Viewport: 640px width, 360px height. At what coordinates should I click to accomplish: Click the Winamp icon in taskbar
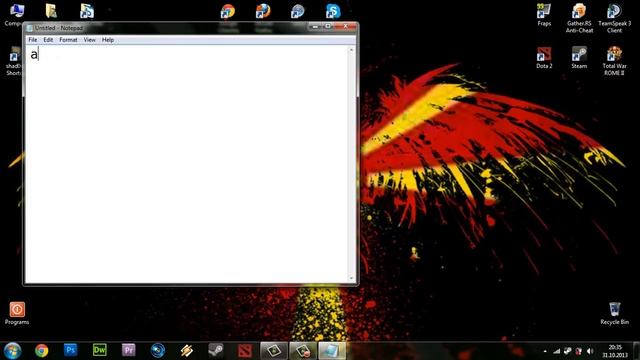(x=187, y=350)
